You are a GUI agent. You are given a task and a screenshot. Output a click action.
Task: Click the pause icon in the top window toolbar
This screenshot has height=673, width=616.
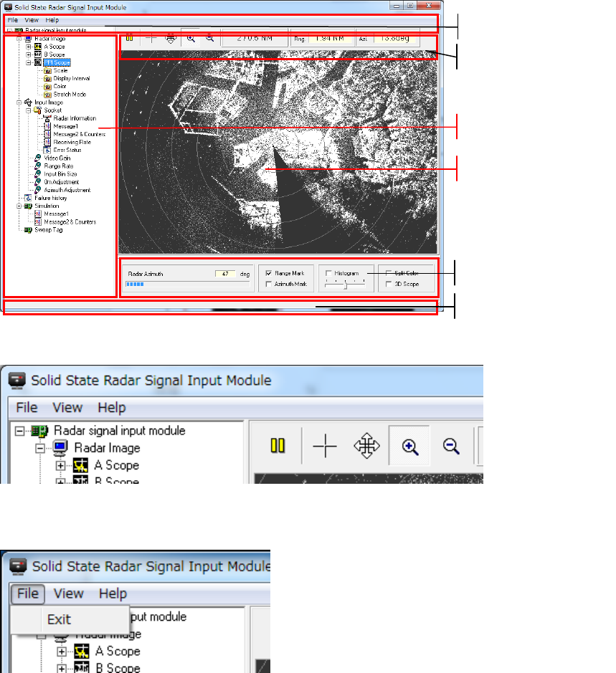point(129,38)
